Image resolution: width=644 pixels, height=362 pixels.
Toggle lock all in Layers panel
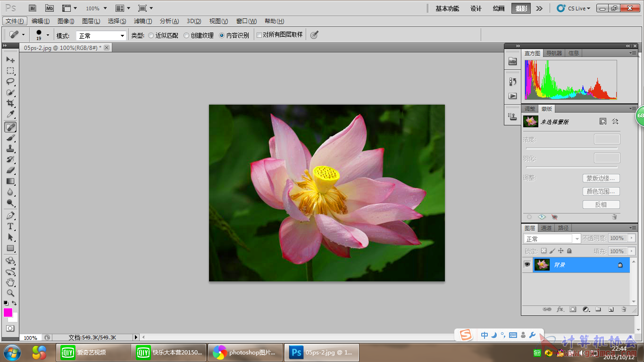(569, 251)
